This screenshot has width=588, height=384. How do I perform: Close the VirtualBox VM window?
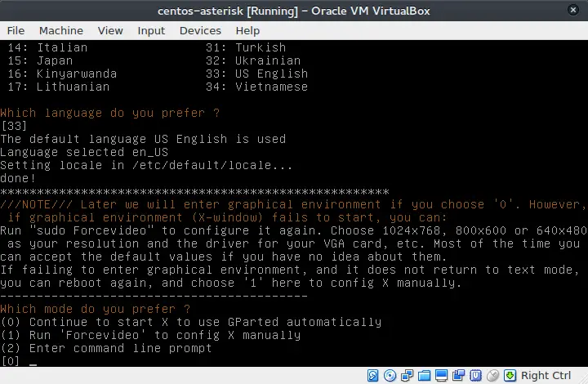[x=573, y=10]
